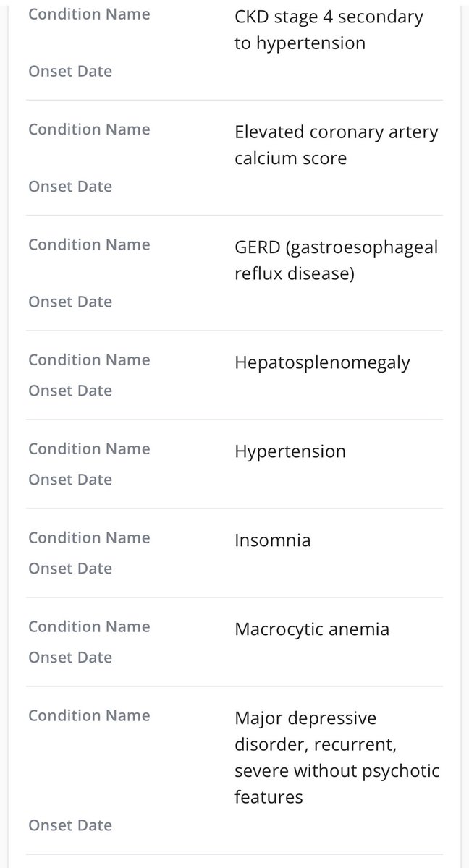The width and height of the screenshot is (469, 868).
Task: Click Condition Name label beside Insomnia
Action: (89, 537)
